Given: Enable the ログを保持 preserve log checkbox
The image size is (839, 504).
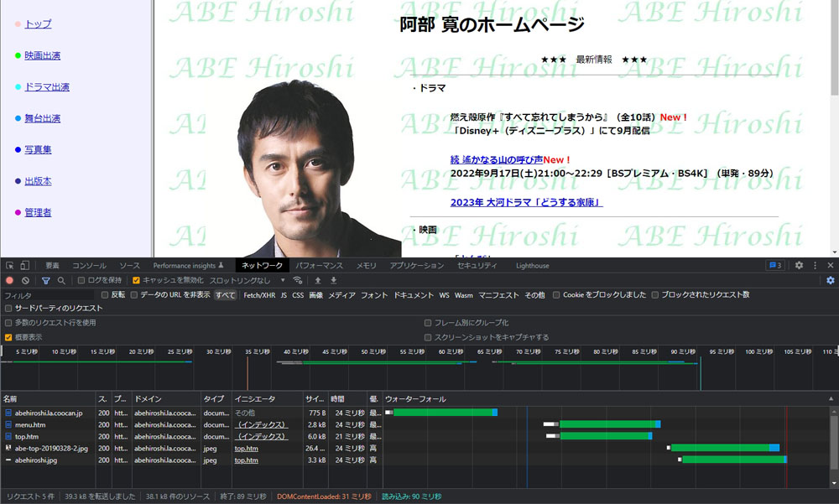Looking at the screenshot, I should (81, 280).
